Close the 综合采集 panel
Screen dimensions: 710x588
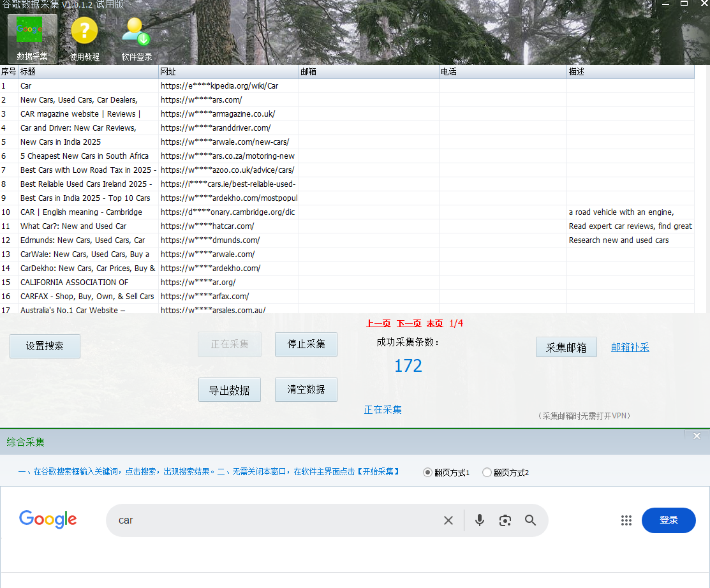697,436
